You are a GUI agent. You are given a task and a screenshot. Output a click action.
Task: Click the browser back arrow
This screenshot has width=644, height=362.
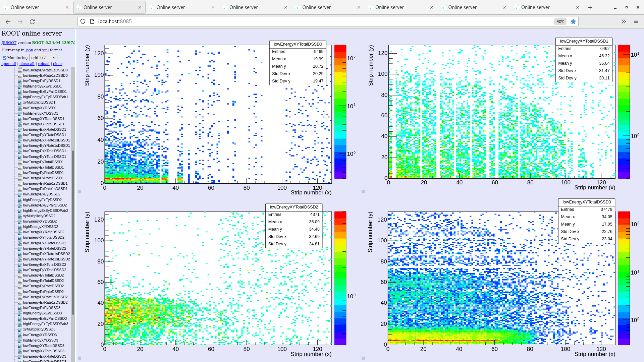coord(8,21)
